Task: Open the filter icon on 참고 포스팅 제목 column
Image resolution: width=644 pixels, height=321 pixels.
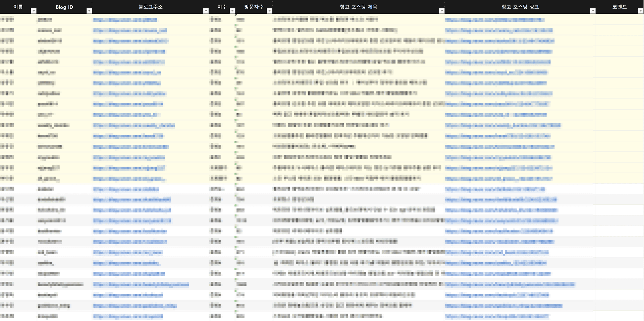Action: coord(442,10)
